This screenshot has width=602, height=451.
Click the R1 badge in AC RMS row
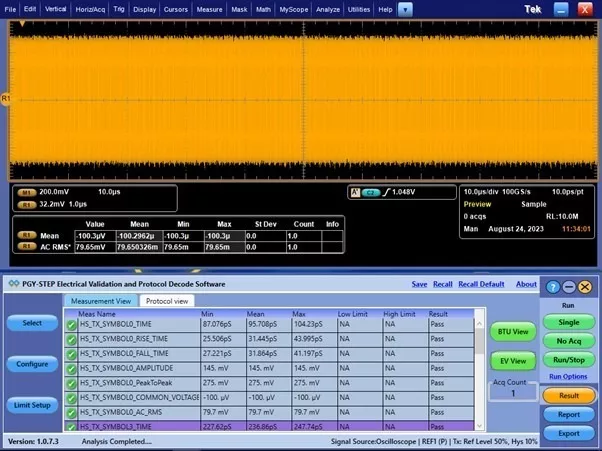pyautogui.click(x=27, y=246)
